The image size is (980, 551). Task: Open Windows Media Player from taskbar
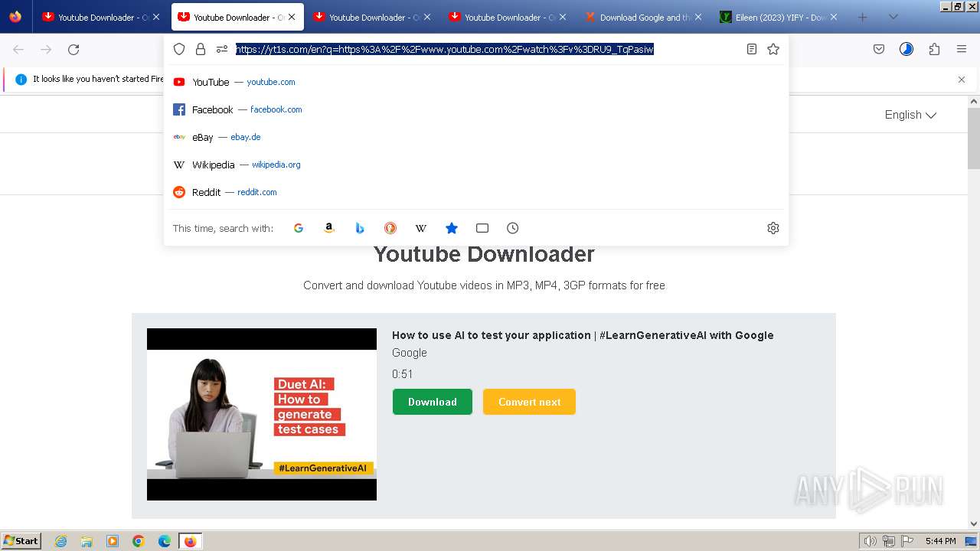(x=113, y=541)
